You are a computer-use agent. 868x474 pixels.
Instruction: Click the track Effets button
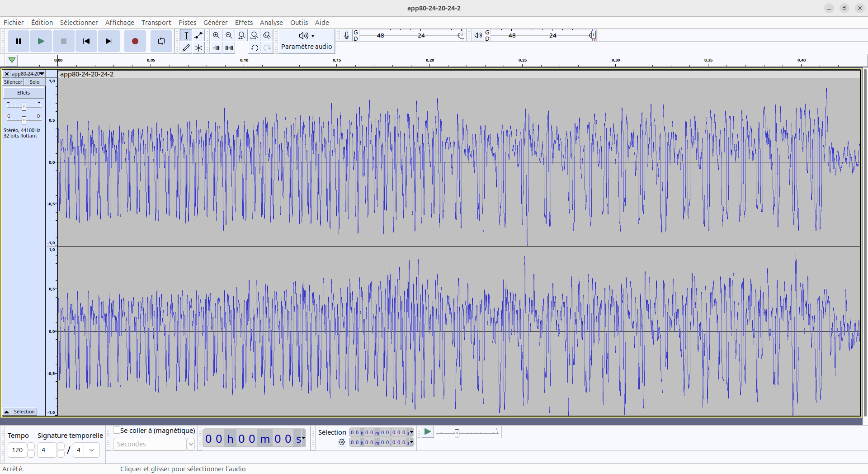24,93
